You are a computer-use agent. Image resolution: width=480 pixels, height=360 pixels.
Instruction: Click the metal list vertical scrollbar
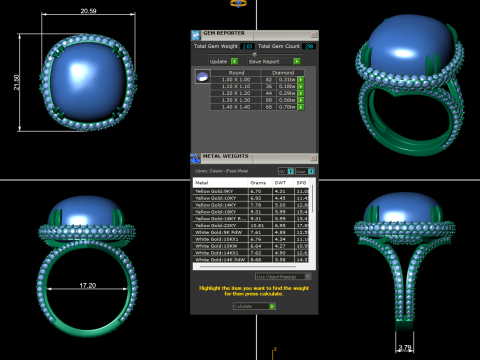coord(312,198)
